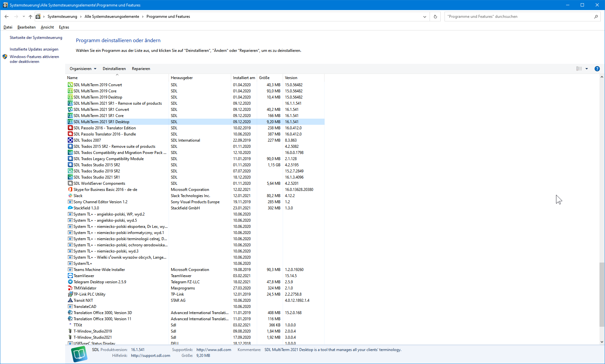Select the TTXit program row

[196, 325]
